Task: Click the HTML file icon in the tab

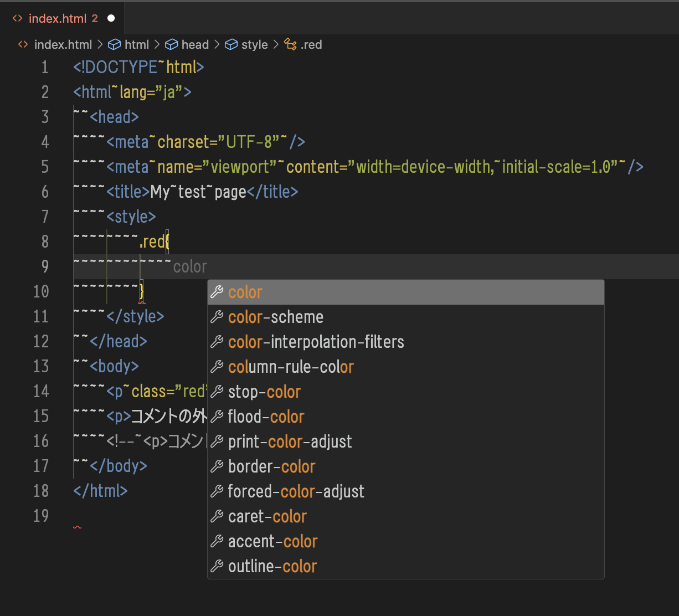Action: coord(18,18)
